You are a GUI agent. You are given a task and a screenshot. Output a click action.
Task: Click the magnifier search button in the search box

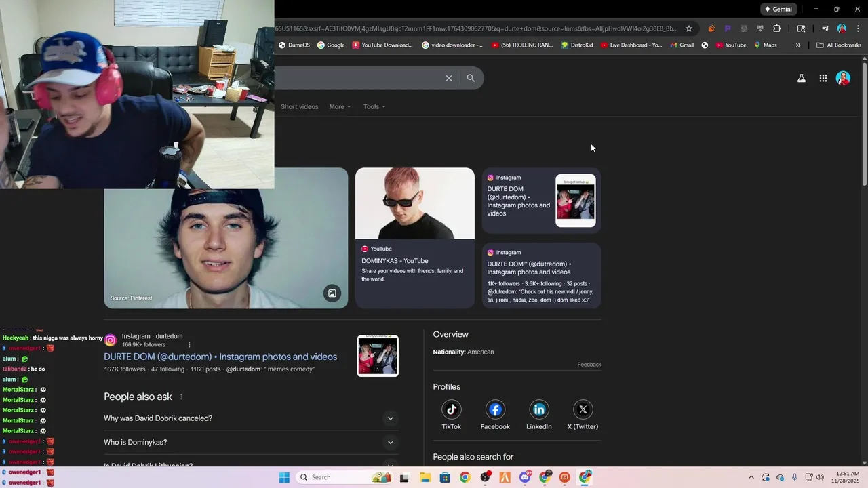(471, 78)
